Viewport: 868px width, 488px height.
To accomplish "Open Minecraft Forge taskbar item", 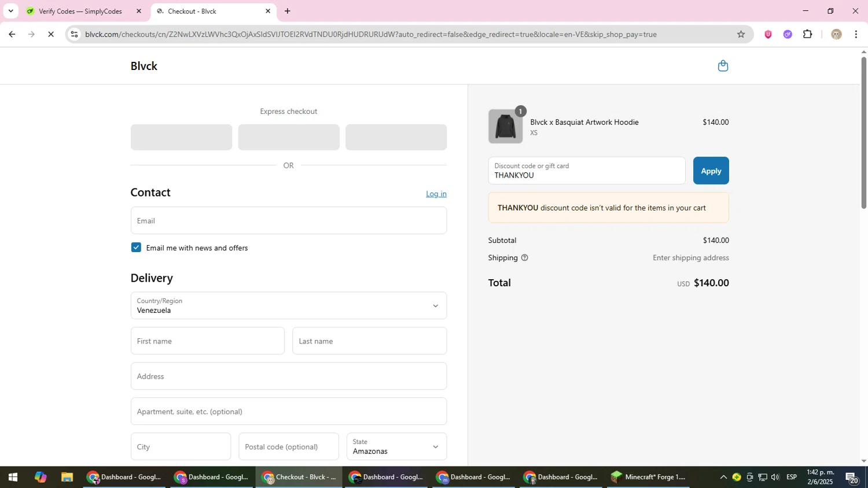I will click(x=649, y=477).
